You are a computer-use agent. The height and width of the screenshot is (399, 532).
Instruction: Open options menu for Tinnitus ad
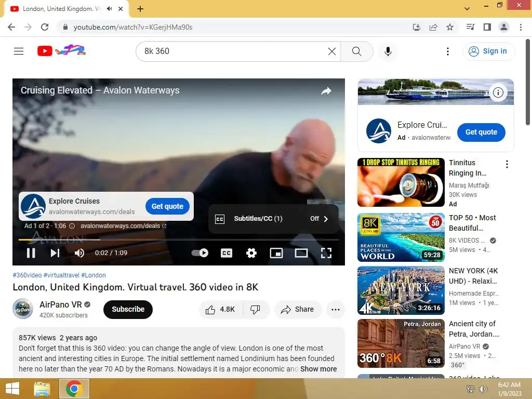pos(507,164)
